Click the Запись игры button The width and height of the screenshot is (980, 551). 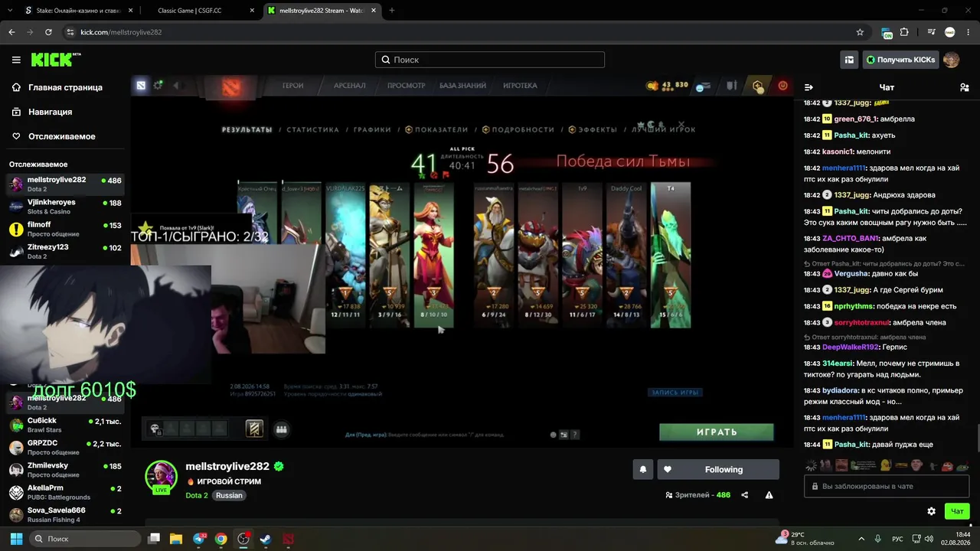coord(675,393)
